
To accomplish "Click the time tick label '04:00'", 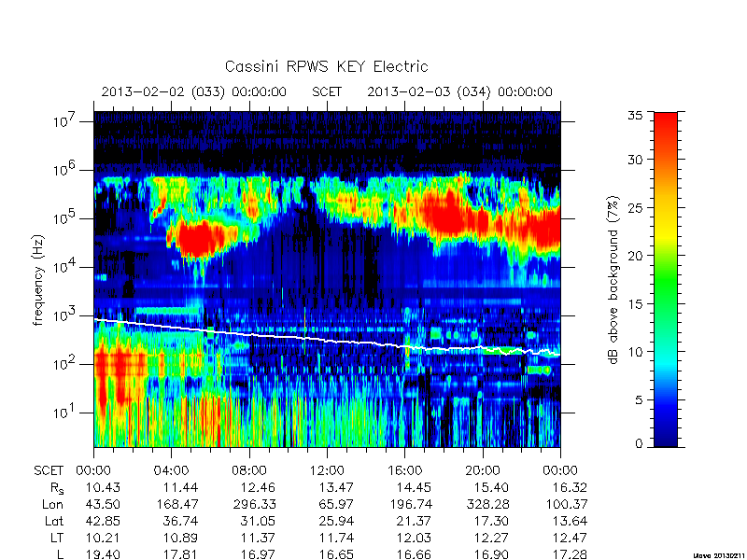I will (171, 471).
